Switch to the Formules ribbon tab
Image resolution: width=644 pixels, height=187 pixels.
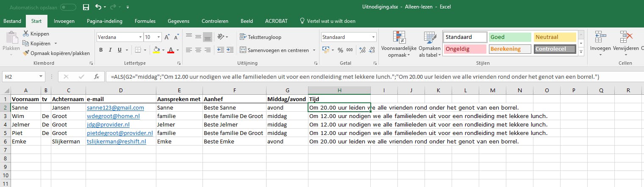(145, 21)
